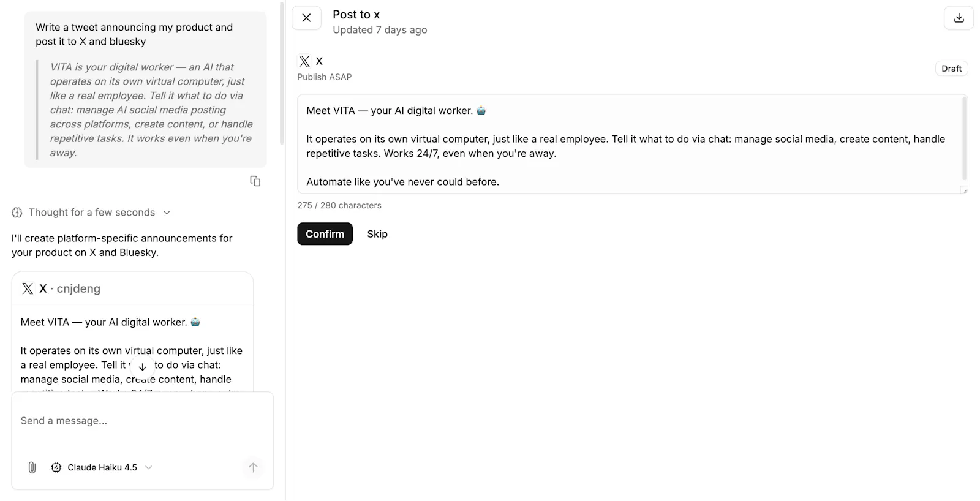The width and height of the screenshot is (980, 501).
Task: Click the paperclip attach file icon
Action: click(32, 467)
